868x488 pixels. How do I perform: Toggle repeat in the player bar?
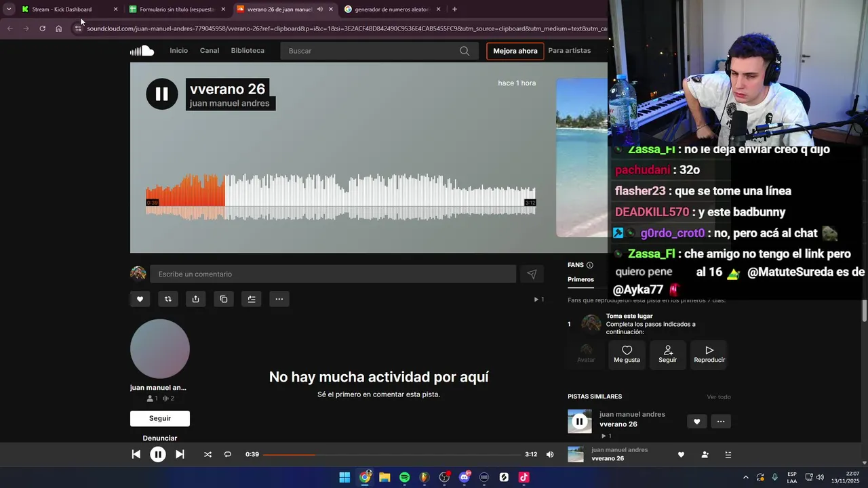tap(228, 455)
